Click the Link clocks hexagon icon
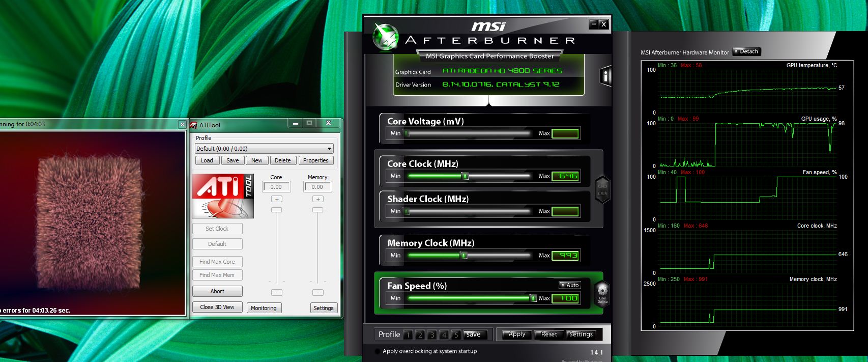868x362 pixels. pos(602,189)
